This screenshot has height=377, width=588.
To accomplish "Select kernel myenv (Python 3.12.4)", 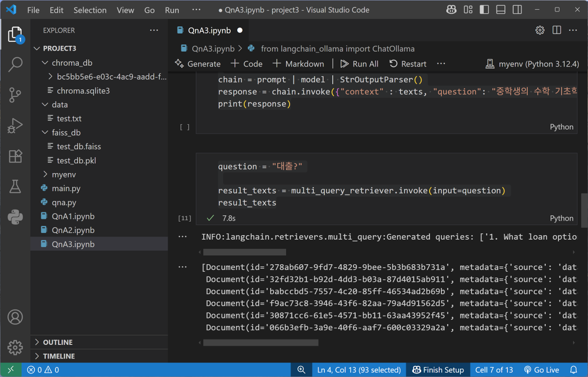I will coord(532,64).
